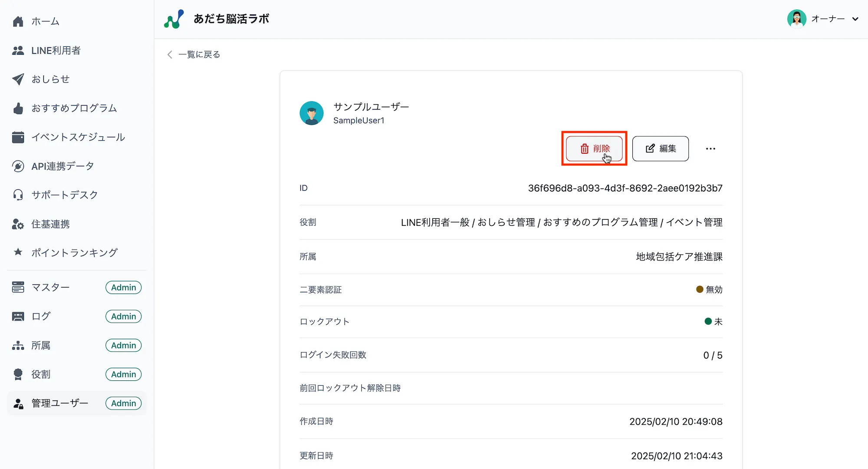Expand the オーナー account dropdown
Screen dimensions: 868x469
828,19
